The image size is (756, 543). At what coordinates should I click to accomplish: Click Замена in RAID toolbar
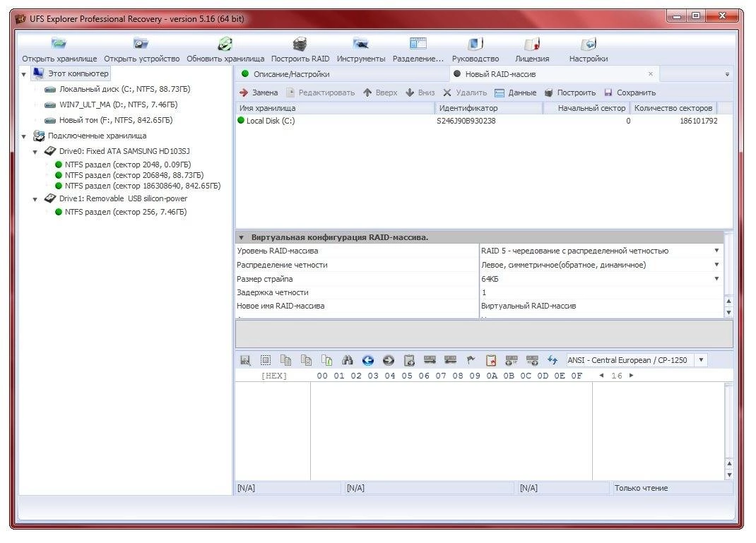coord(259,93)
